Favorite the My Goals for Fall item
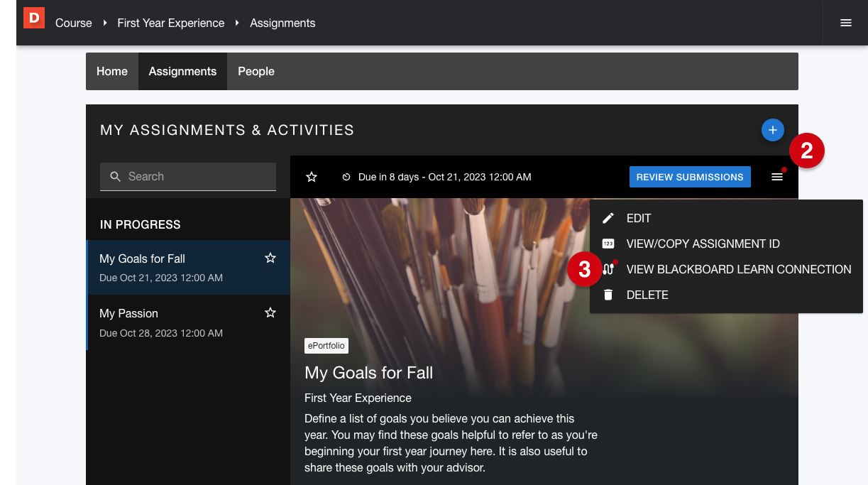Viewport: 868px width, 485px height. [270, 258]
